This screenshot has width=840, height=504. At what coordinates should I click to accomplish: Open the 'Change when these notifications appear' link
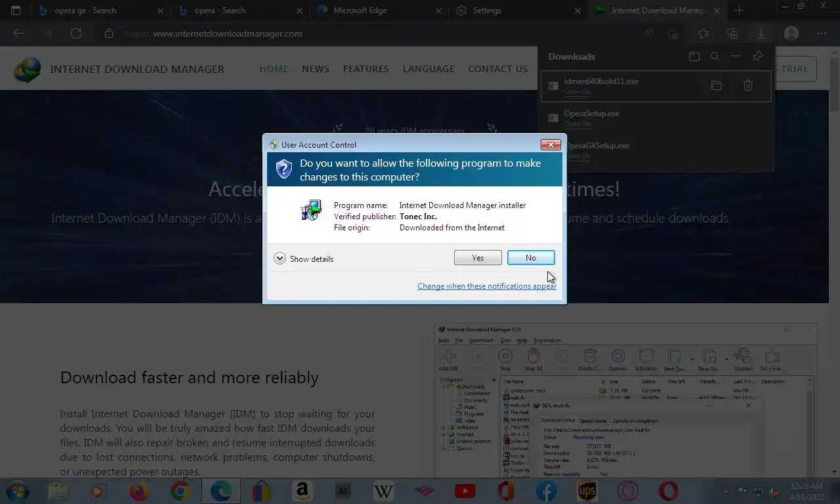pos(487,286)
